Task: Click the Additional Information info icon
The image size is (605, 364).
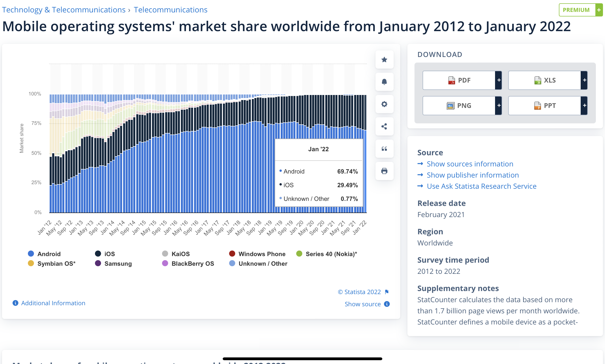Action: pos(15,303)
